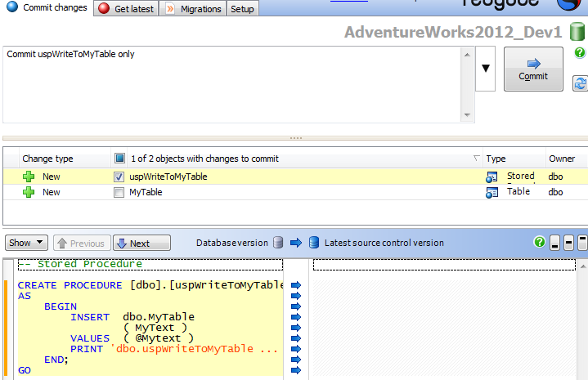588x380 pixels.
Task: Click the refresh icon below help
Action: tap(580, 83)
